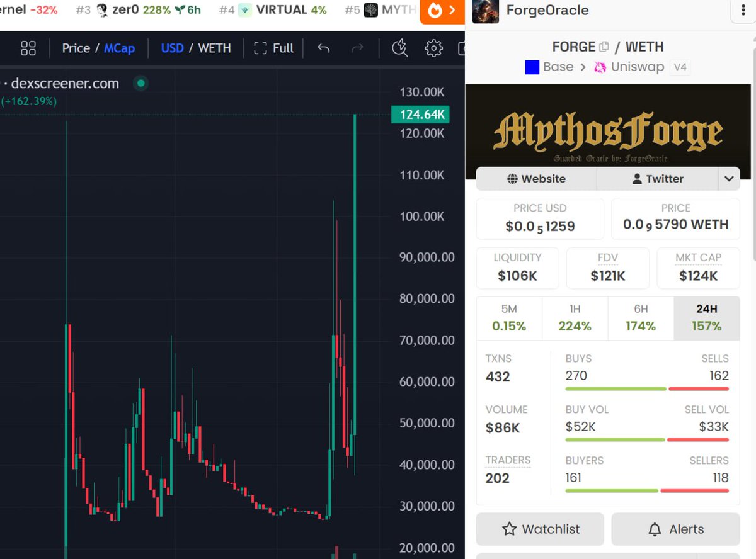
Task: Click the VOLUME $86K value
Action: point(503,428)
